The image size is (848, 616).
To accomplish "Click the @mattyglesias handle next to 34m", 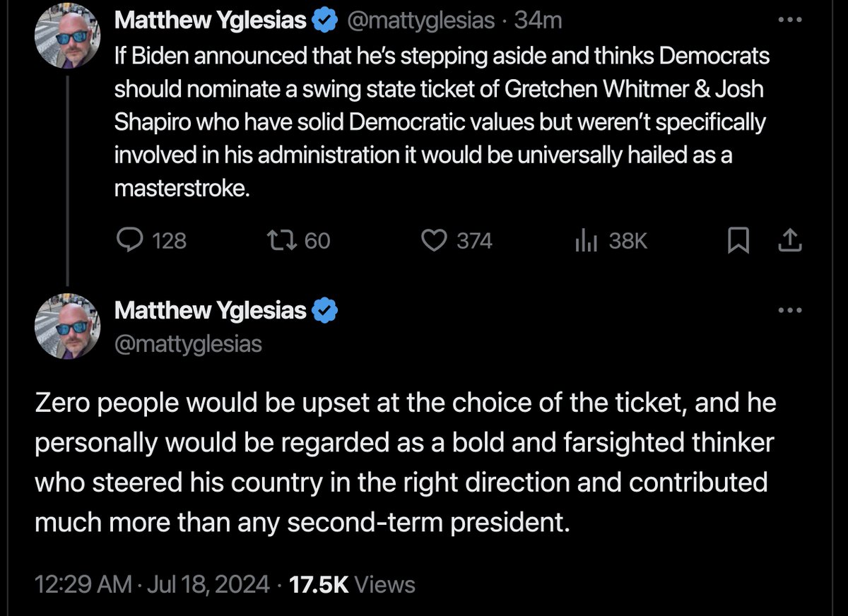I will (421, 21).
